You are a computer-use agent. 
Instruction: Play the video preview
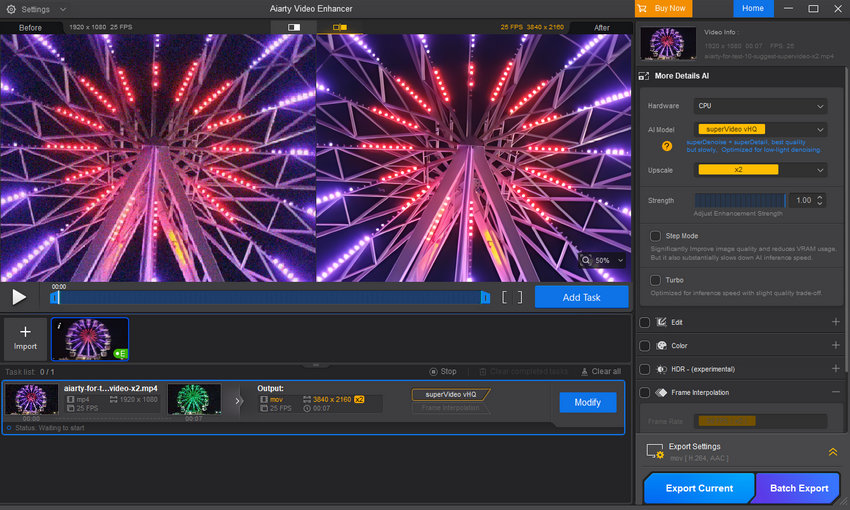pos(19,296)
